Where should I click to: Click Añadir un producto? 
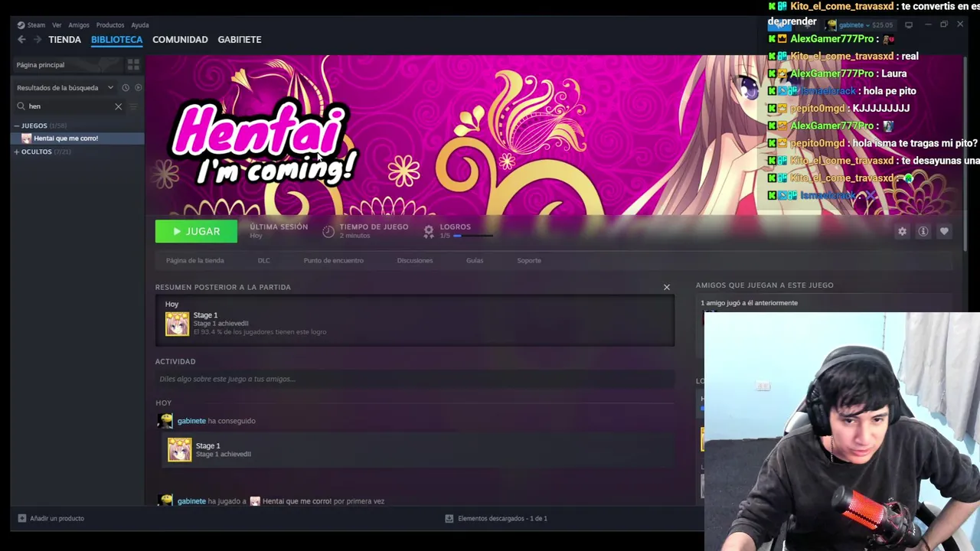click(51, 518)
